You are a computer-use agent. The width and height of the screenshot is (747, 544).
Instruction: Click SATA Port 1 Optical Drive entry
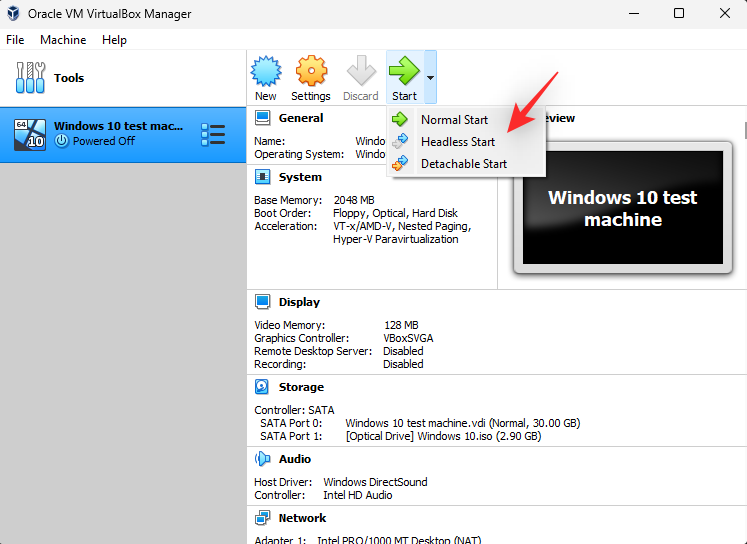[443, 436]
